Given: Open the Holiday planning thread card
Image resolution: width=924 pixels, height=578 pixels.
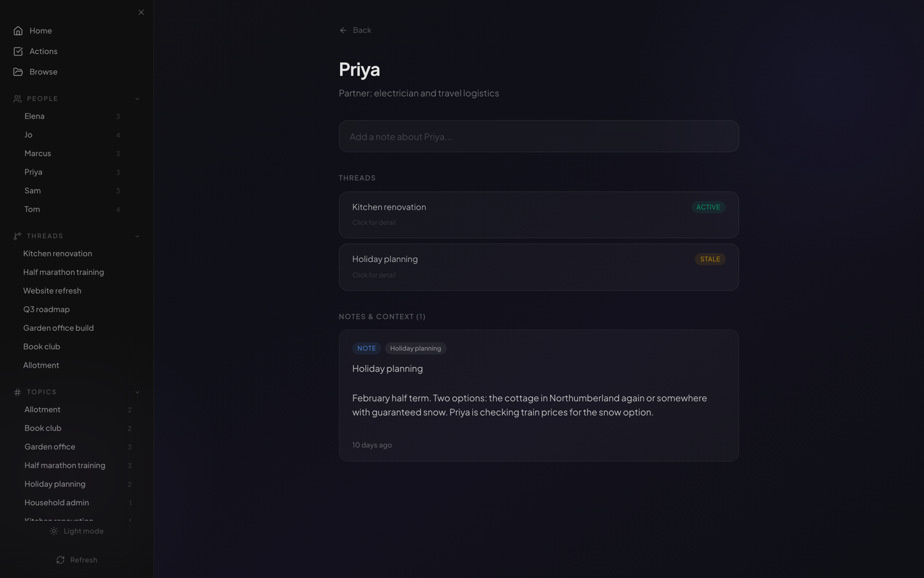Looking at the screenshot, I should [x=539, y=267].
